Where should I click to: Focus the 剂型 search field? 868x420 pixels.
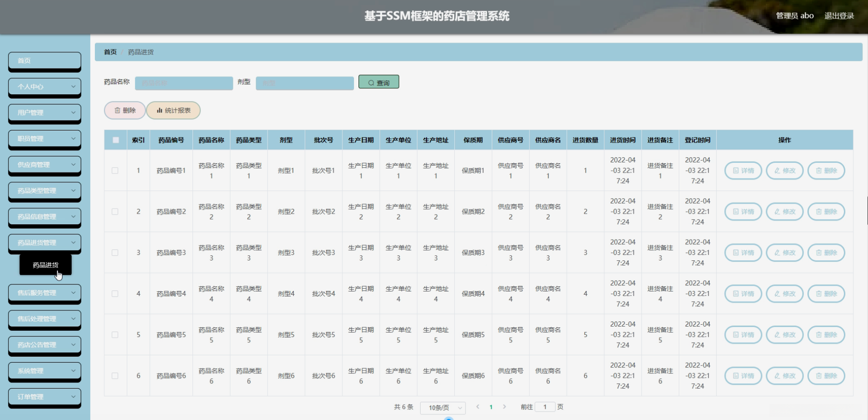click(305, 83)
